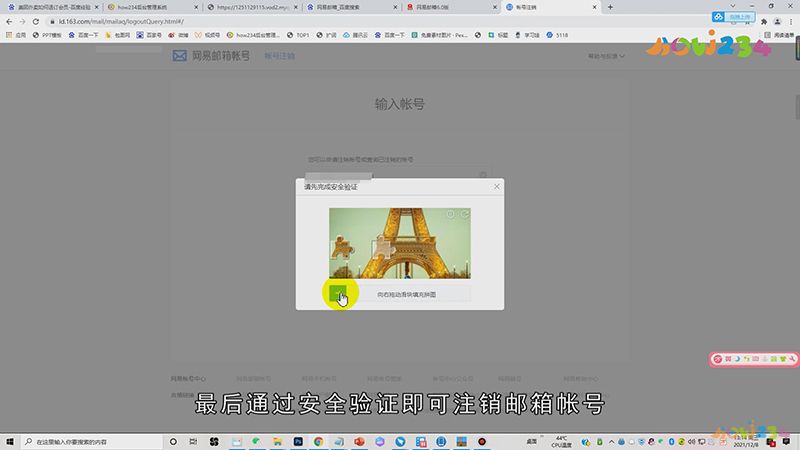Open Cortana circle in taskbar
The height and width of the screenshot is (450, 800).
tap(173, 441)
